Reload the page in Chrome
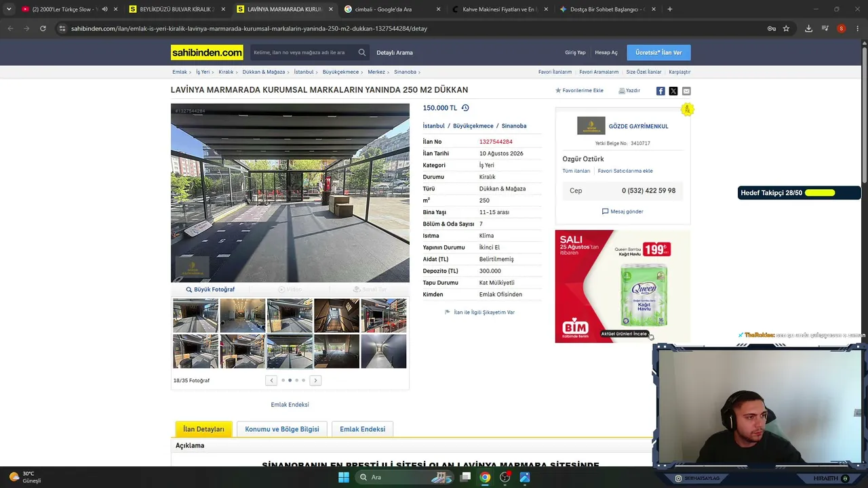The image size is (868, 488). coord(43,28)
